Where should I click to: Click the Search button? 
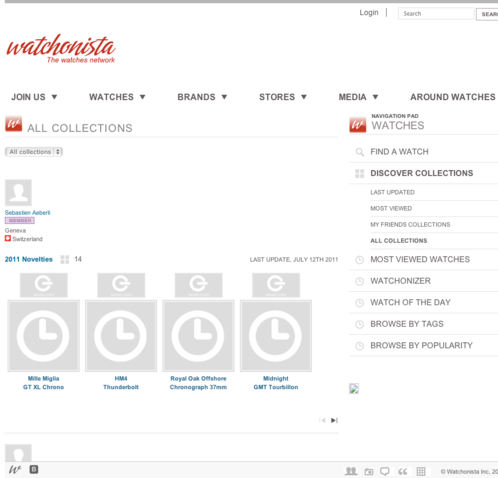(x=487, y=14)
